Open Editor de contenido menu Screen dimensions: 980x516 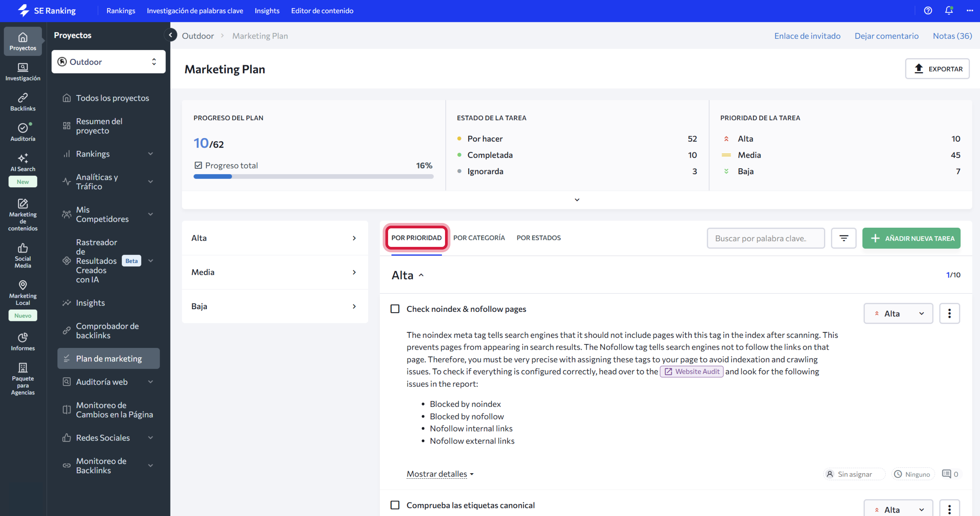point(322,11)
